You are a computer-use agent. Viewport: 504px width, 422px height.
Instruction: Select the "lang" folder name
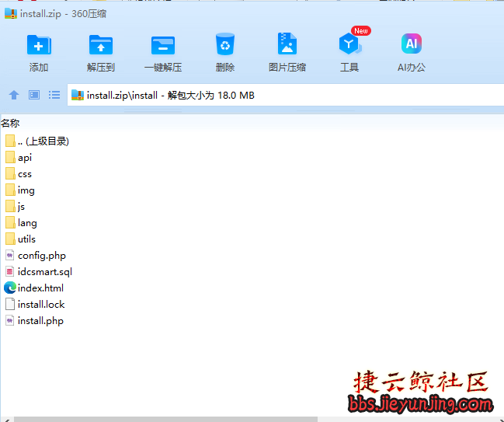coord(27,223)
